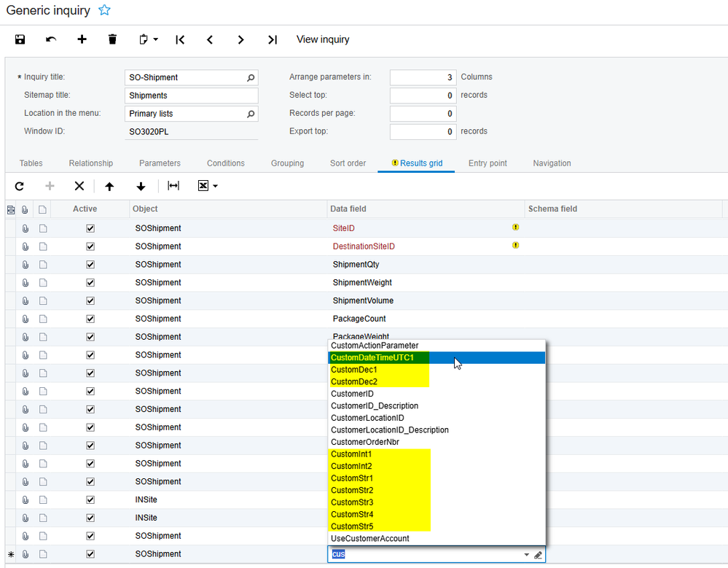
Task: Go to the last record
Action: point(273,40)
